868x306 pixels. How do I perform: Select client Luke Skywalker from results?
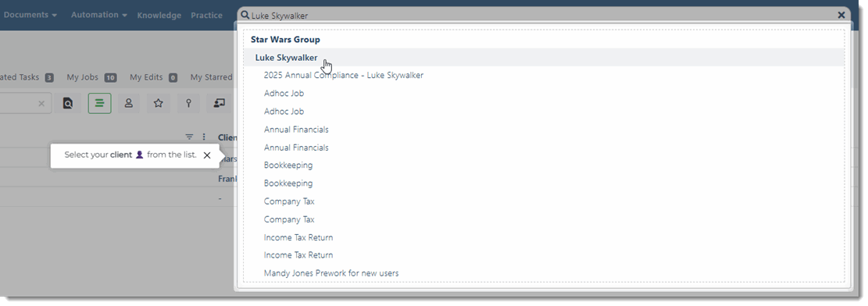tap(544, 58)
